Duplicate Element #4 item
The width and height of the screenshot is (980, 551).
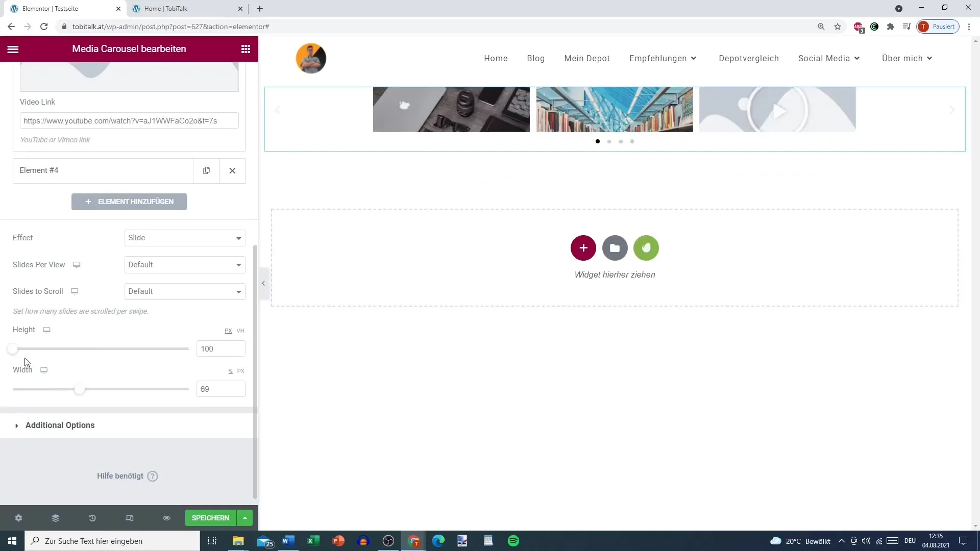pyautogui.click(x=206, y=170)
